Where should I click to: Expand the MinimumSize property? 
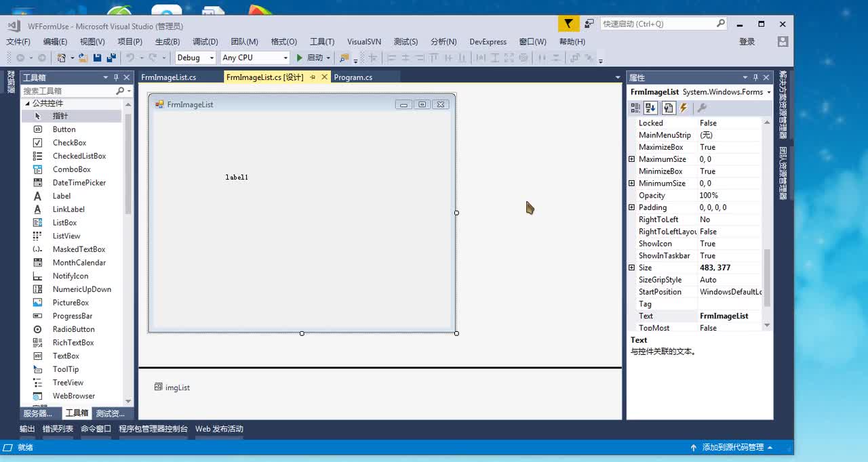[631, 184]
